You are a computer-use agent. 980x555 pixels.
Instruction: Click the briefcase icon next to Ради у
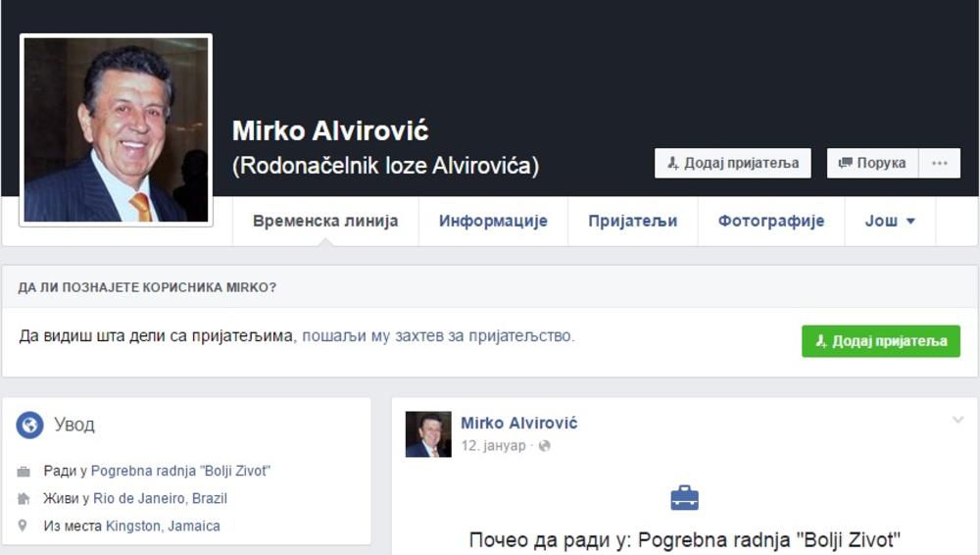coord(24,472)
